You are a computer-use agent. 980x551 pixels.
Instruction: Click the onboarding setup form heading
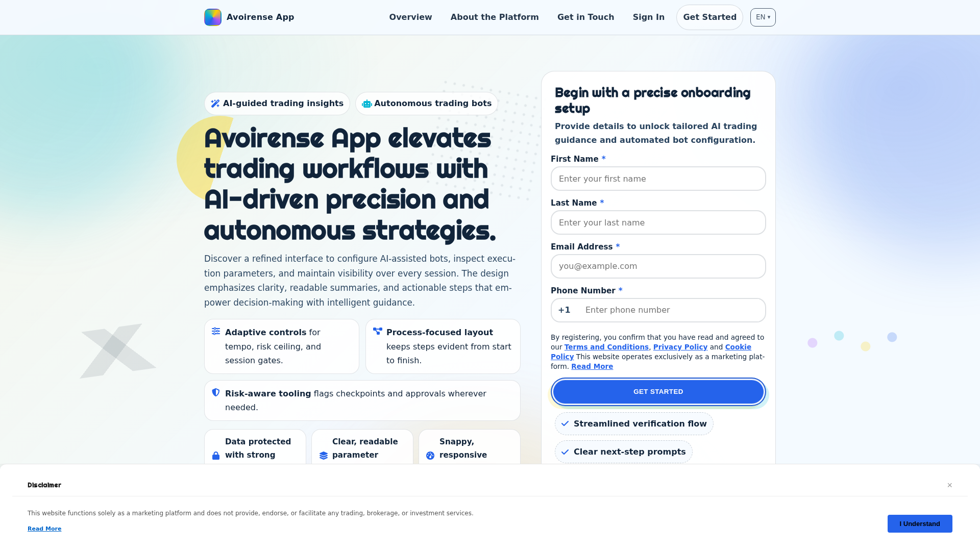pyautogui.click(x=653, y=101)
